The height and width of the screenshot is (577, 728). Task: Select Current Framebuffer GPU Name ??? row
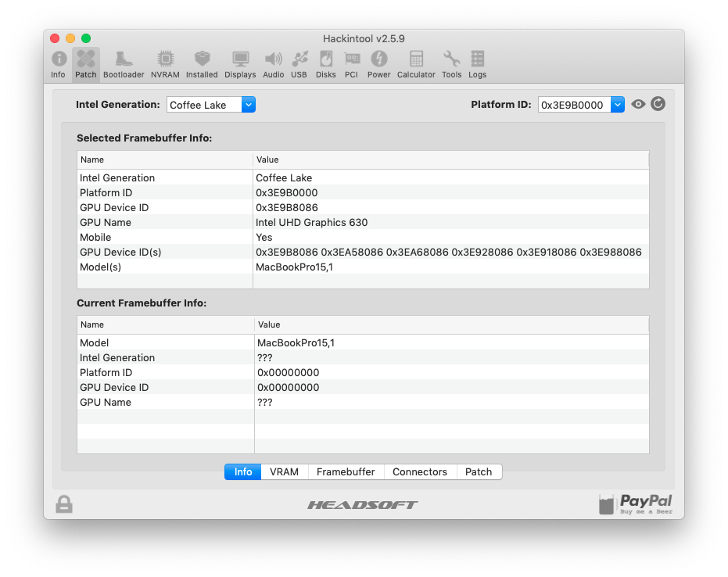[363, 402]
